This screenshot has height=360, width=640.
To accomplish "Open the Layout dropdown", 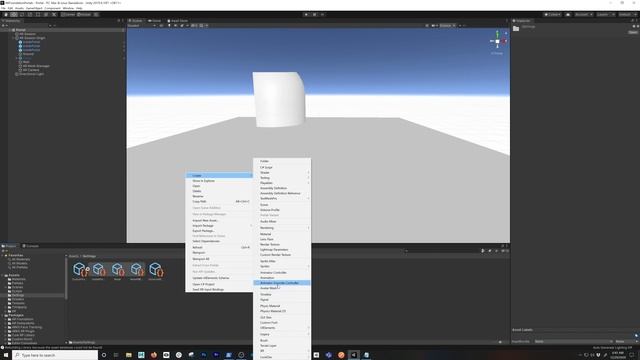I will pyautogui.click(x=627, y=14).
